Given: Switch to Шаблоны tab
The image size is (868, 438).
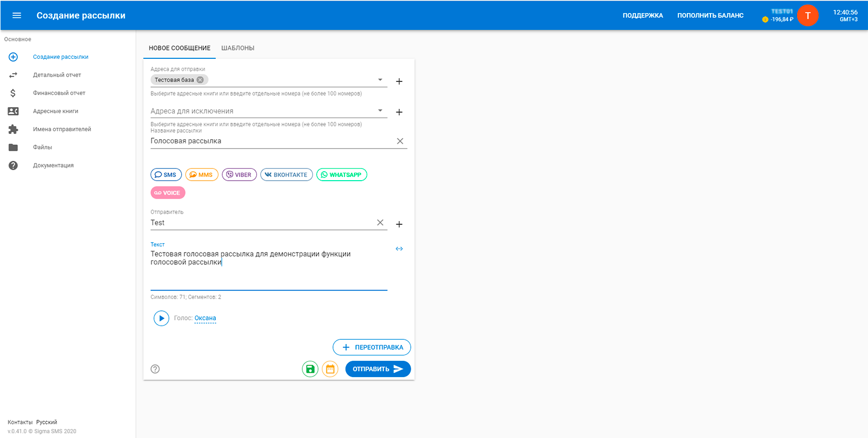Looking at the screenshot, I should coord(238,48).
